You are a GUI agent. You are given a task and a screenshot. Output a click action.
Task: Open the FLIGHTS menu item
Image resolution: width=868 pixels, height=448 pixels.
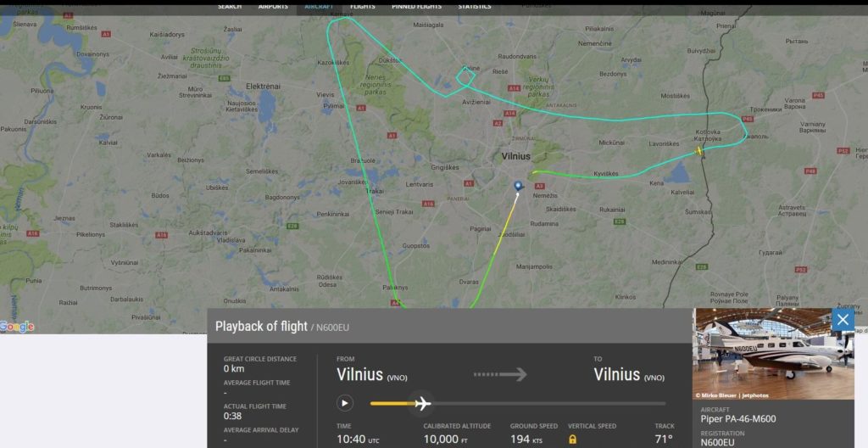click(x=363, y=7)
